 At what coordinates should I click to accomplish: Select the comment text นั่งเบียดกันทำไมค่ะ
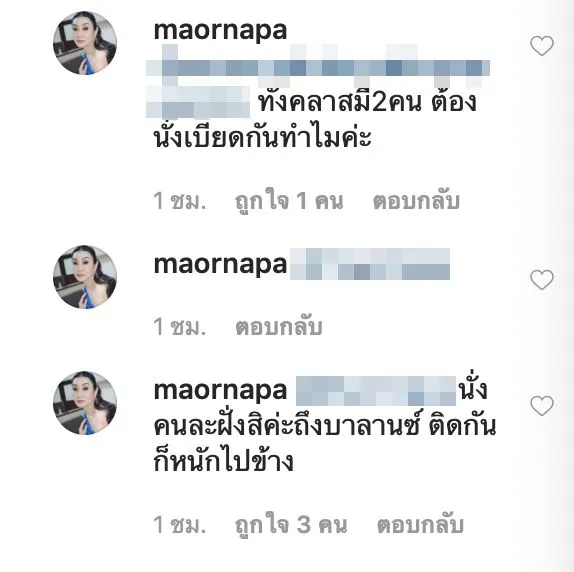[262, 138]
